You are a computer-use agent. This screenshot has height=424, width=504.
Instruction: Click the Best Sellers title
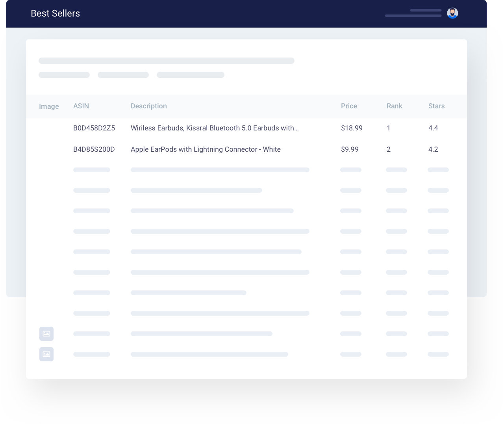55,13
